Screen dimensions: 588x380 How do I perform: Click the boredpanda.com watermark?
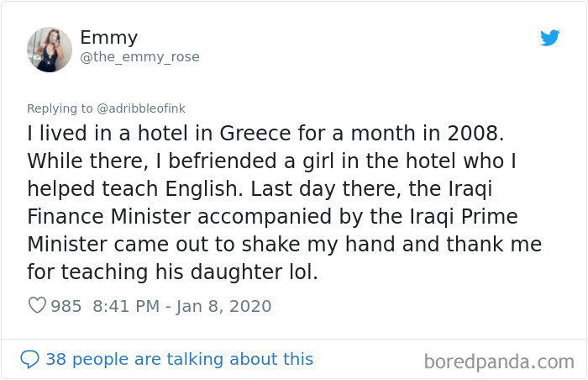coord(499,362)
